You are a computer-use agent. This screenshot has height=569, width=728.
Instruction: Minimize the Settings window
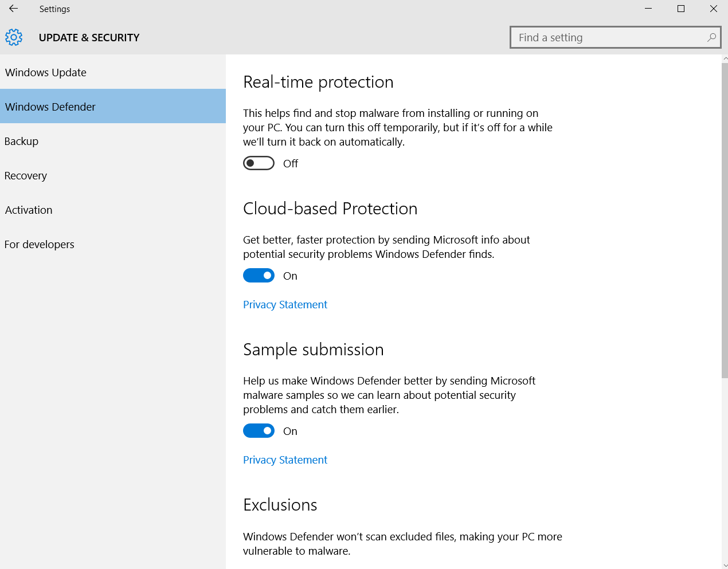click(648, 9)
